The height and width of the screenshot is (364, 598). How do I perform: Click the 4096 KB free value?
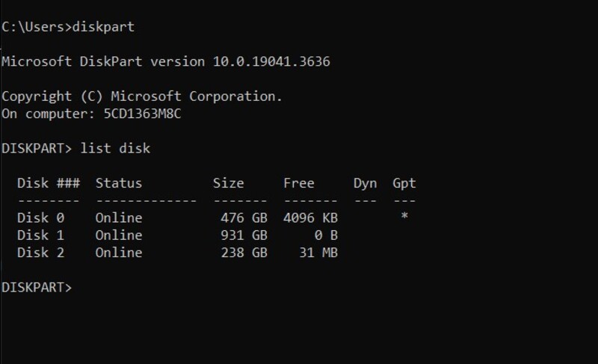pyautogui.click(x=310, y=218)
